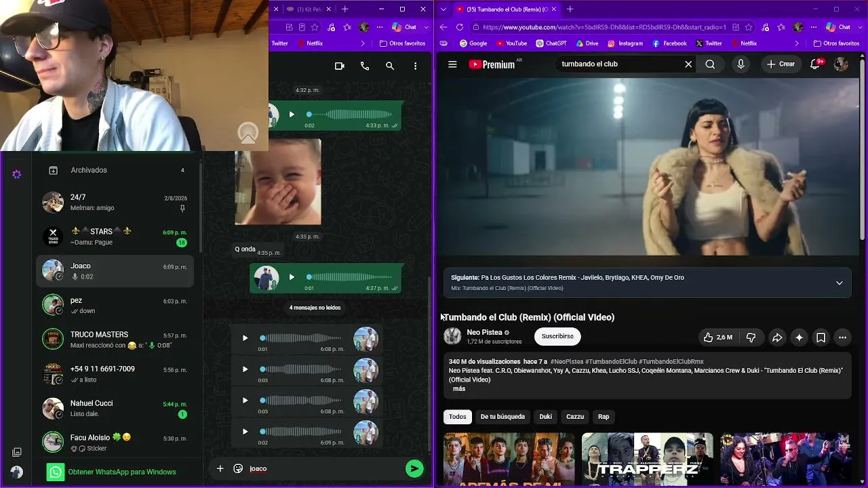Open Chat dropdown arrow in YouTube window toolbar
868x488 pixels.
[x=859, y=27]
